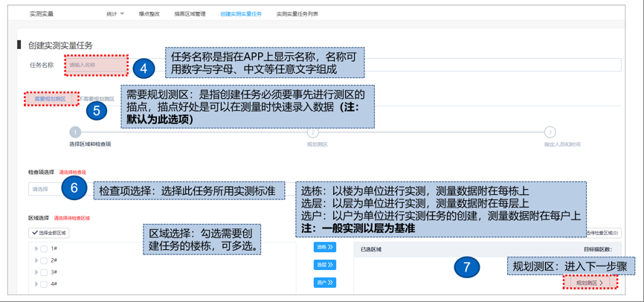Focus the 任务名称 name input field
The image size is (644, 302).
(x=343, y=65)
